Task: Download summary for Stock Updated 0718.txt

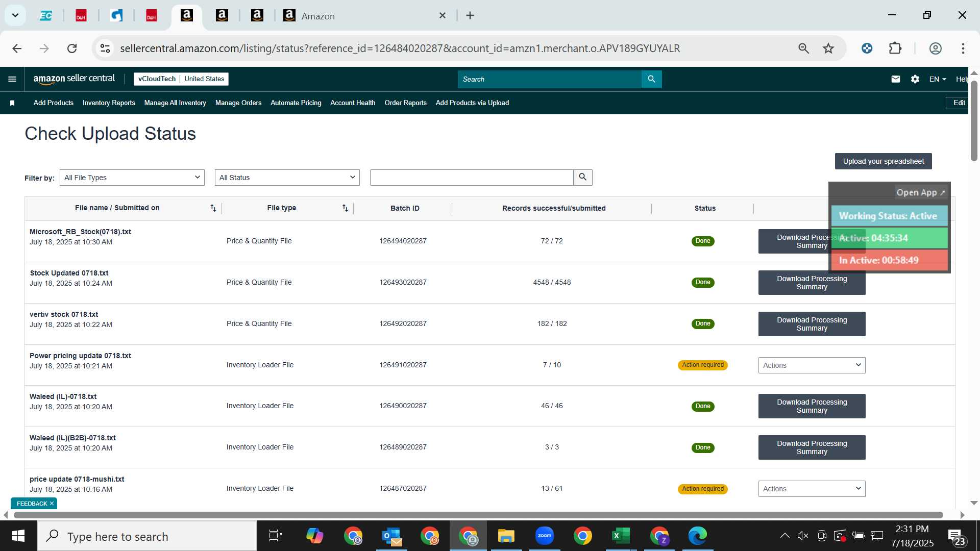Action: click(x=812, y=283)
